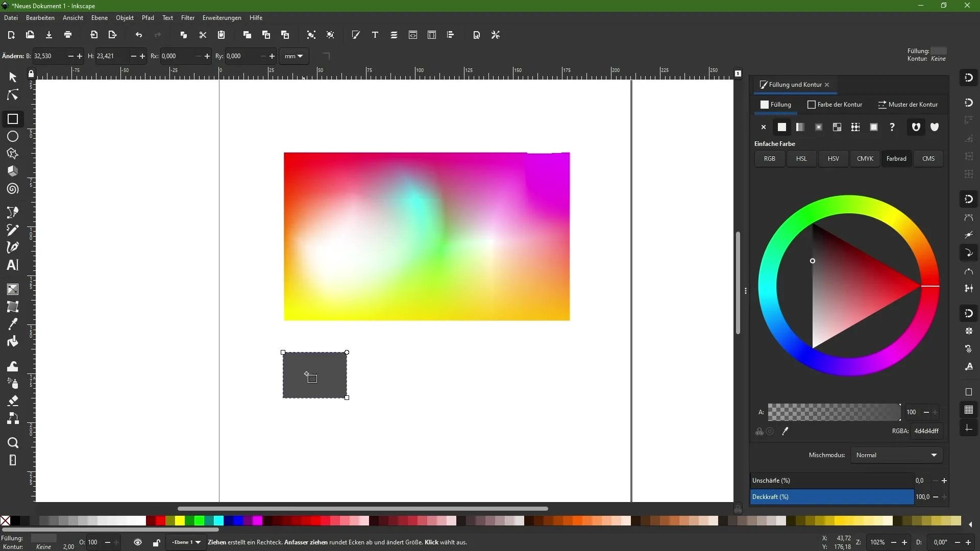Open the Text and Font dialog icon
Viewport: 980px width, 551px height.
click(x=375, y=35)
